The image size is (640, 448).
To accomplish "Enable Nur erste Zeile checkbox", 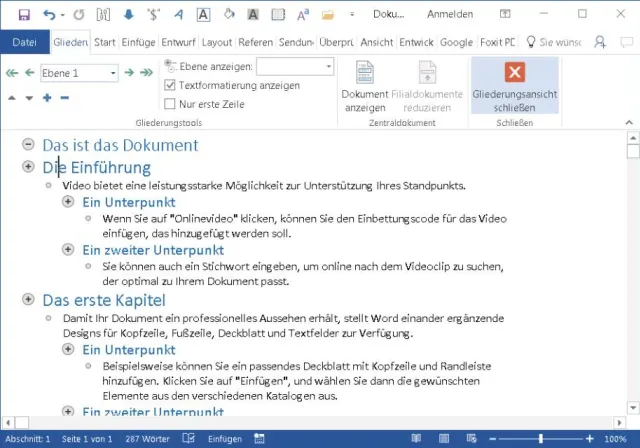I will pos(170,104).
